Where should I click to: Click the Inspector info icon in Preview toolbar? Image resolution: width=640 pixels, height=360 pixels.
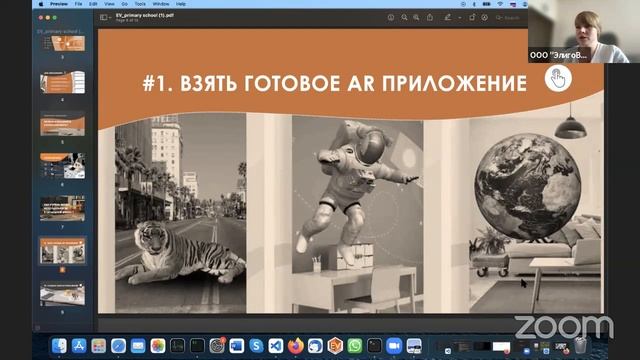[x=391, y=18]
